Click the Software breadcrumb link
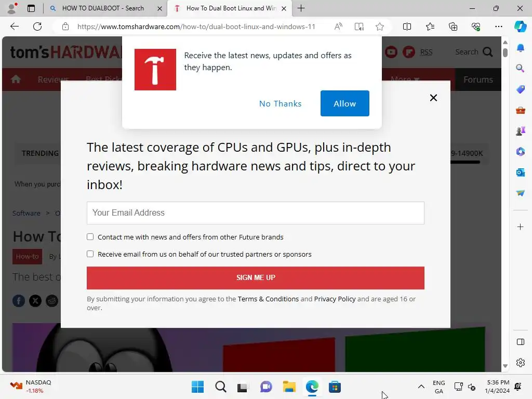 [26, 213]
